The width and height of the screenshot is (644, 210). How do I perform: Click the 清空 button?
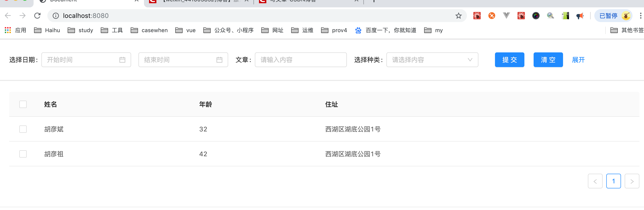tap(548, 60)
